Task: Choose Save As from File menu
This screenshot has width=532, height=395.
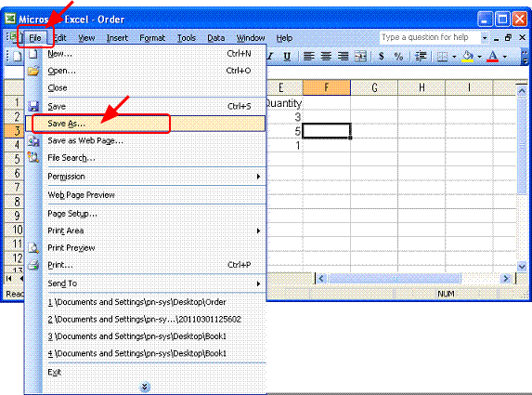Action: point(145,124)
